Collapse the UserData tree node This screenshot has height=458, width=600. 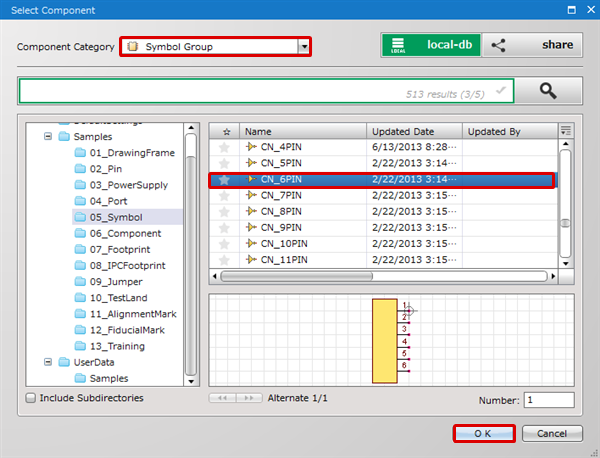(x=47, y=362)
